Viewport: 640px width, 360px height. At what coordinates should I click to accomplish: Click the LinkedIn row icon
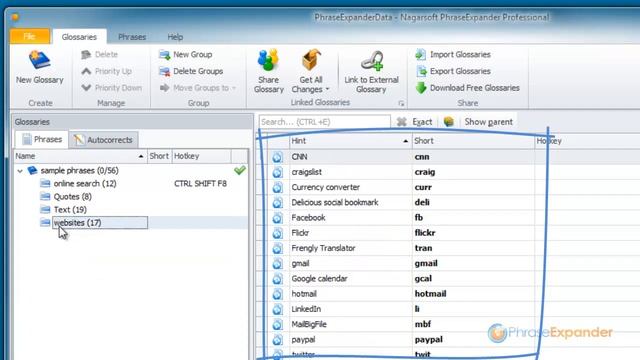point(277,309)
